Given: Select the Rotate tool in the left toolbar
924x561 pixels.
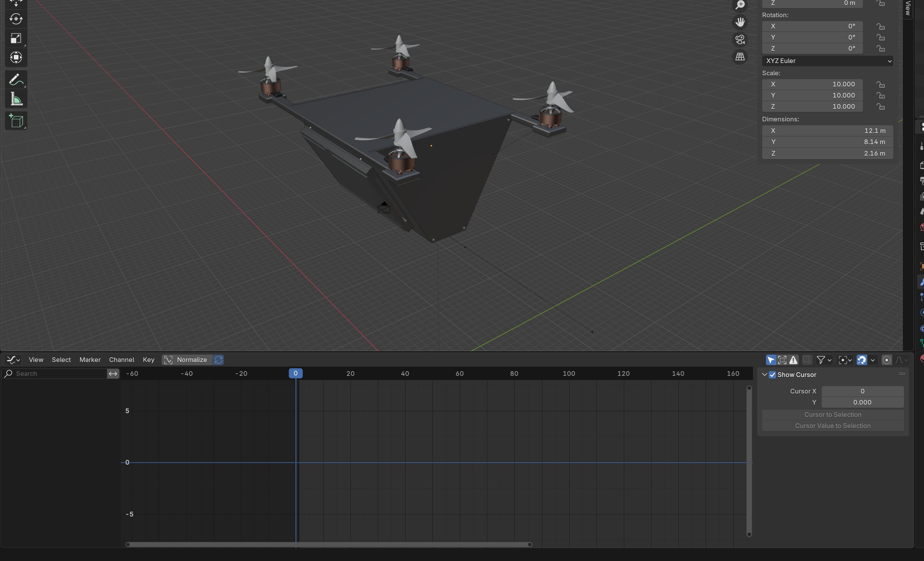Looking at the screenshot, I should click(x=16, y=19).
